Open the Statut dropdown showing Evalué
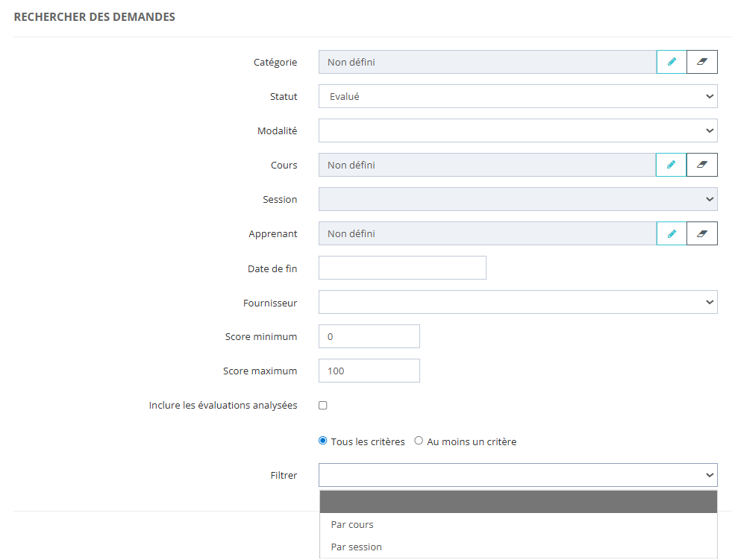Image resolution: width=732 pixels, height=560 pixels. click(517, 96)
